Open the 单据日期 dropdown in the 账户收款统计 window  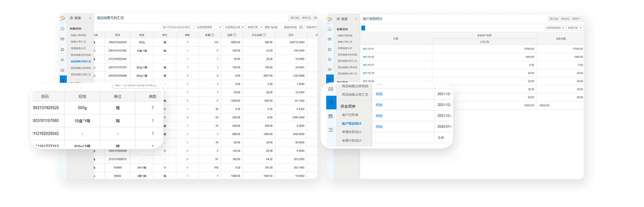[x=574, y=28]
